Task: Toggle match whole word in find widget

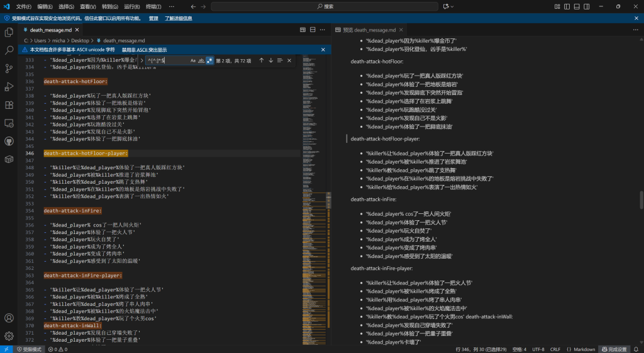Action: coord(201,60)
